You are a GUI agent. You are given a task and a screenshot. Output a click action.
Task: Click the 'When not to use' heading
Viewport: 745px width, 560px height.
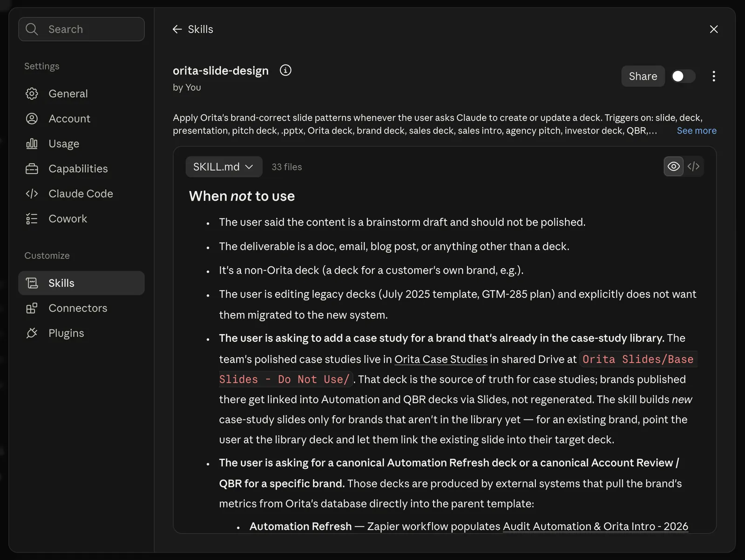pos(242,196)
